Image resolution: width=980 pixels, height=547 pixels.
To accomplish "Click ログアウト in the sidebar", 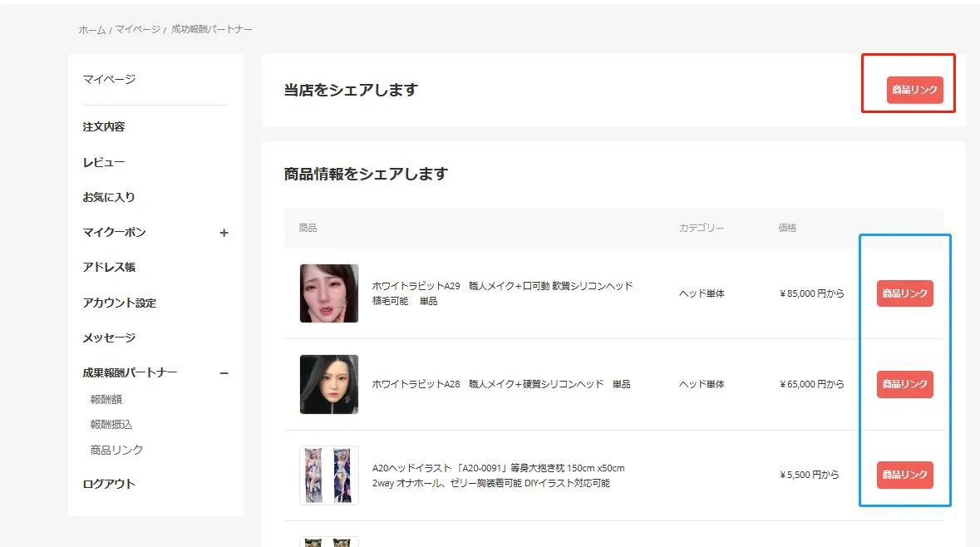I will pos(109,484).
